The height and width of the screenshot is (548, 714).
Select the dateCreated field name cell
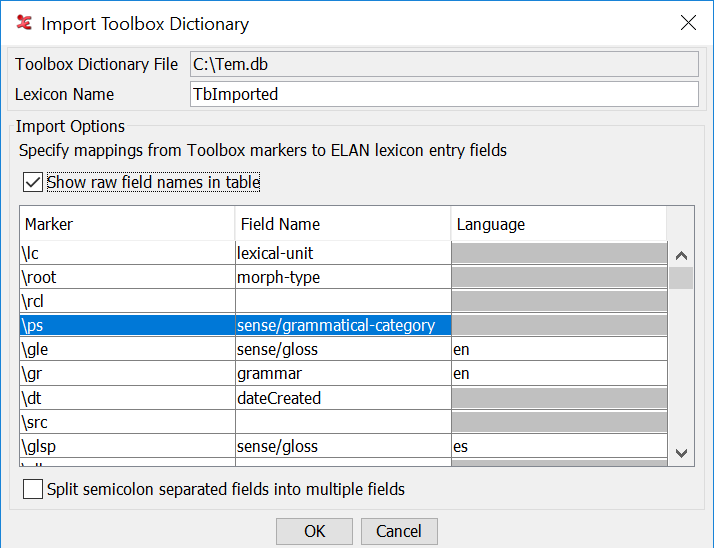[x=342, y=398]
